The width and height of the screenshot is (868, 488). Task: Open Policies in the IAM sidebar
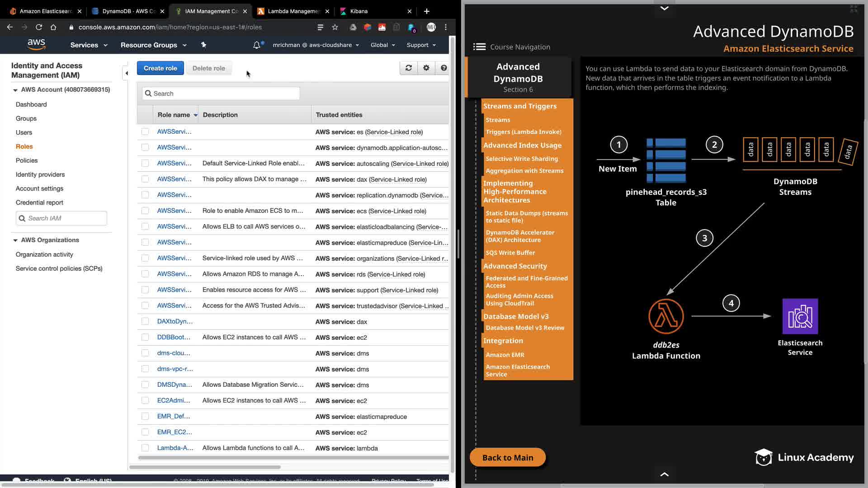pos(27,160)
